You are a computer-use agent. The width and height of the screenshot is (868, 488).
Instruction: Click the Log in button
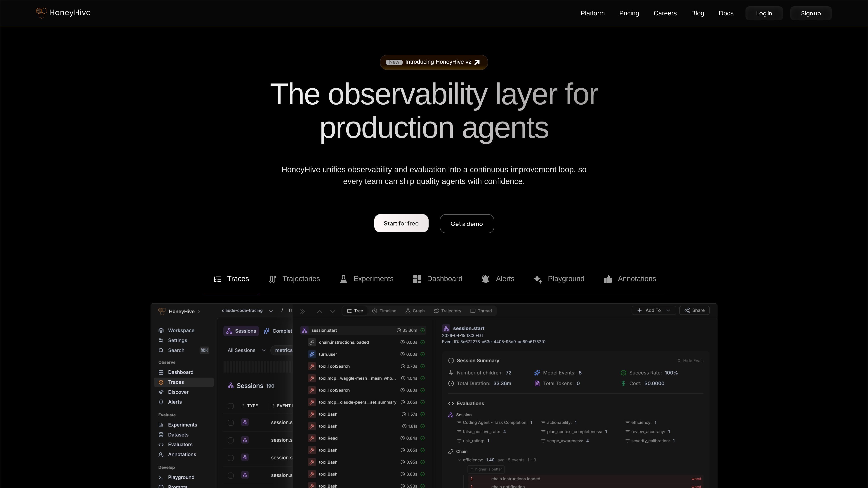(x=764, y=14)
